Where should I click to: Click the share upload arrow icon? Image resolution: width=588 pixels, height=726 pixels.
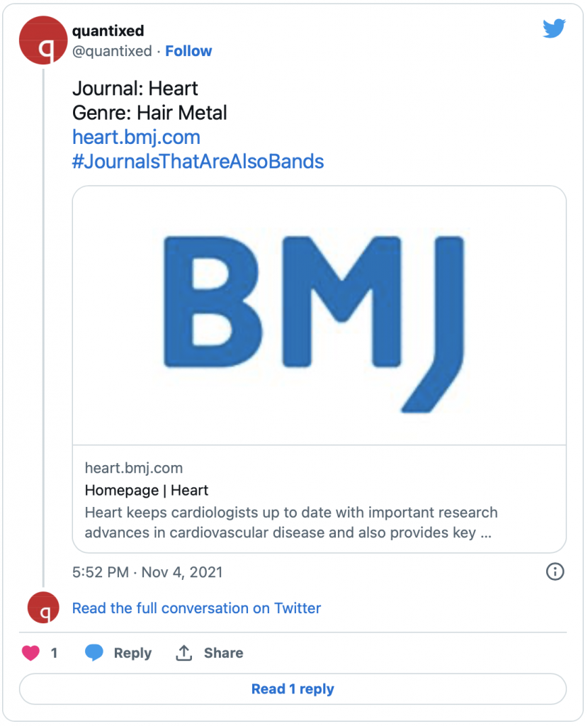pyautogui.click(x=183, y=653)
